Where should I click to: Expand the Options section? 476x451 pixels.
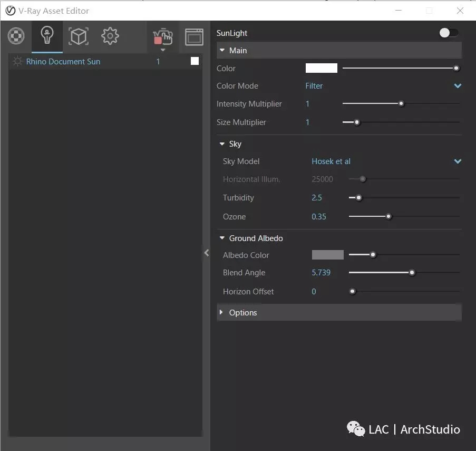(x=339, y=312)
